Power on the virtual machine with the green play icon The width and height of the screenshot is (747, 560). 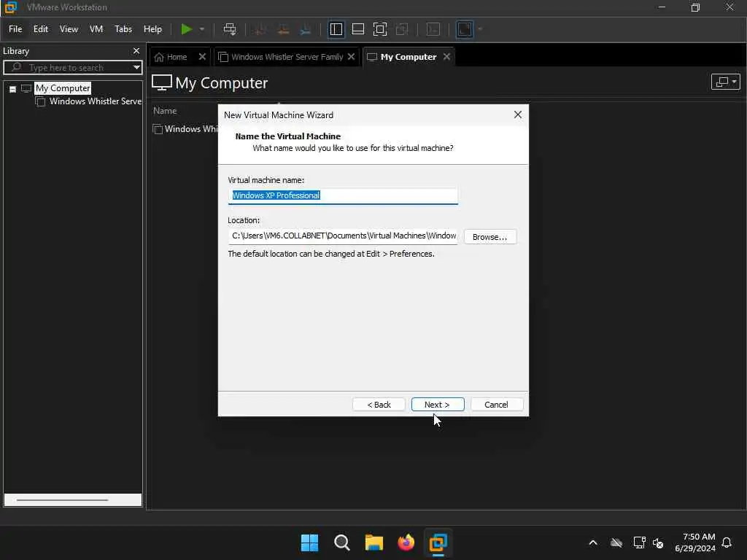pyautogui.click(x=186, y=29)
